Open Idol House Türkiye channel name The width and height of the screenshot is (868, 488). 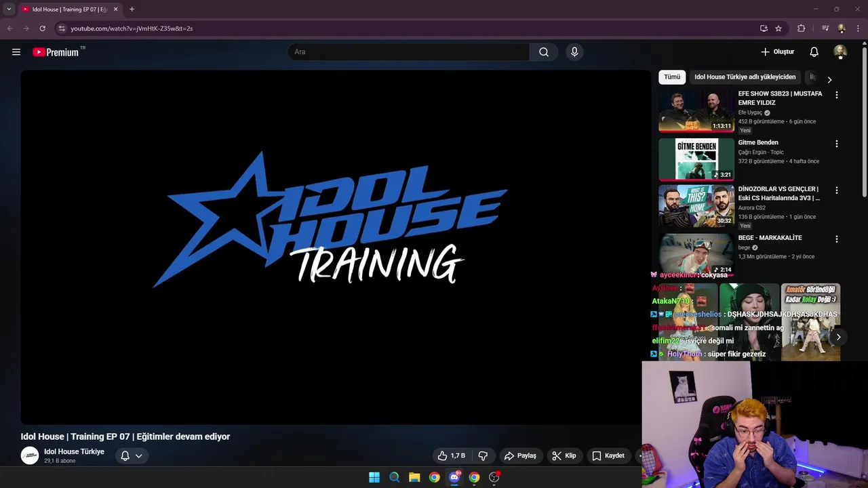click(74, 451)
